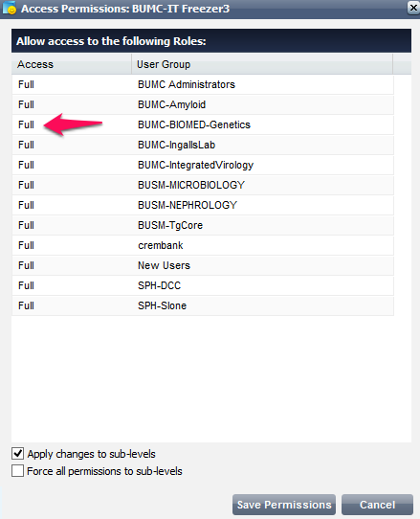Select the New Users group row
The image size is (420, 519).
(x=203, y=265)
